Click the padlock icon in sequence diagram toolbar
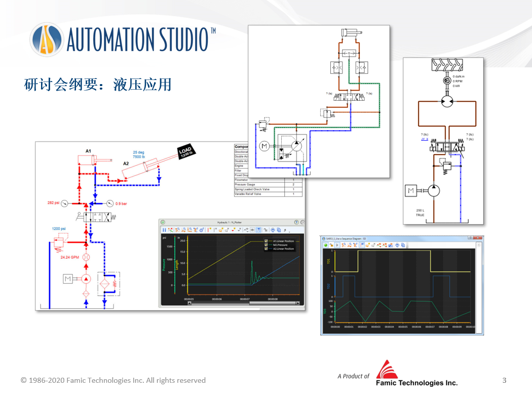 click(x=331, y=245)
